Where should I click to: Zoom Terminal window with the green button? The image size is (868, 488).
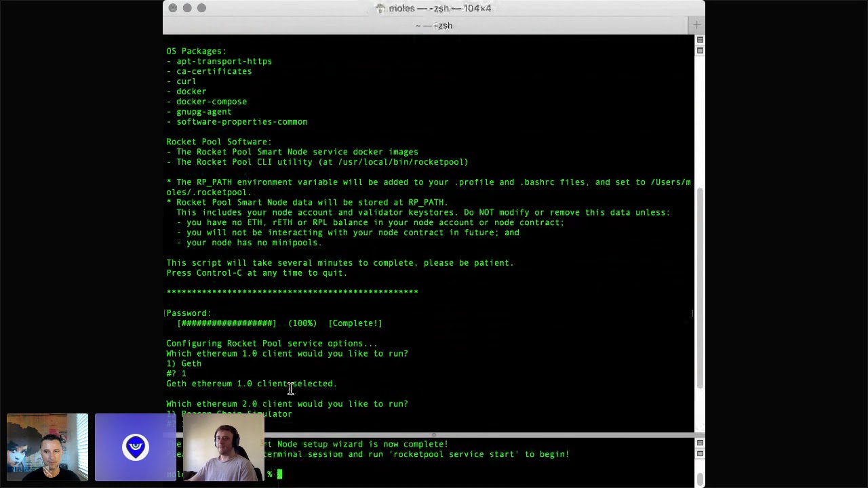tap(201, 8)
